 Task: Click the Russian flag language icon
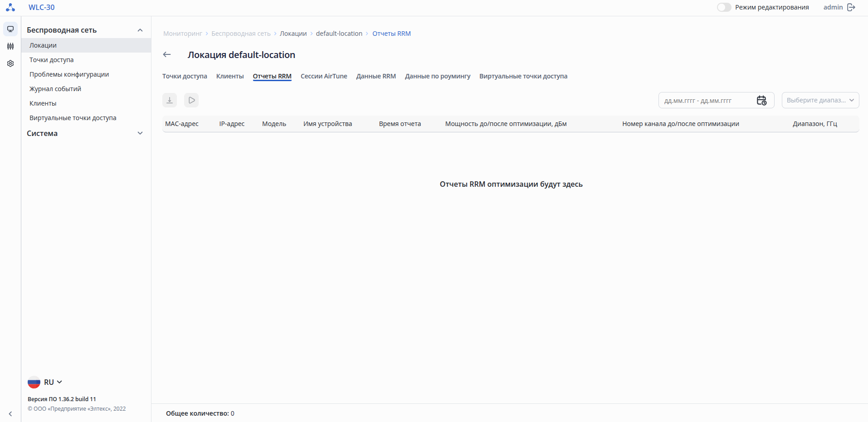[34, 382]
